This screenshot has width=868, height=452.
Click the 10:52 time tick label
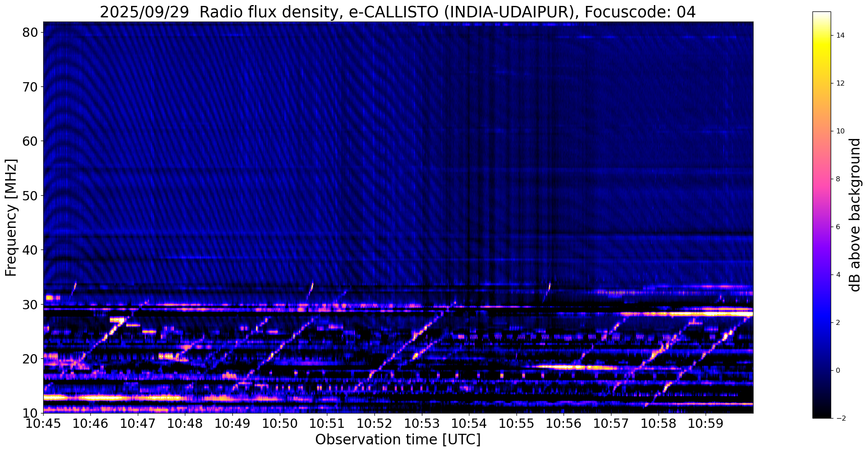(x=374, y=424)
